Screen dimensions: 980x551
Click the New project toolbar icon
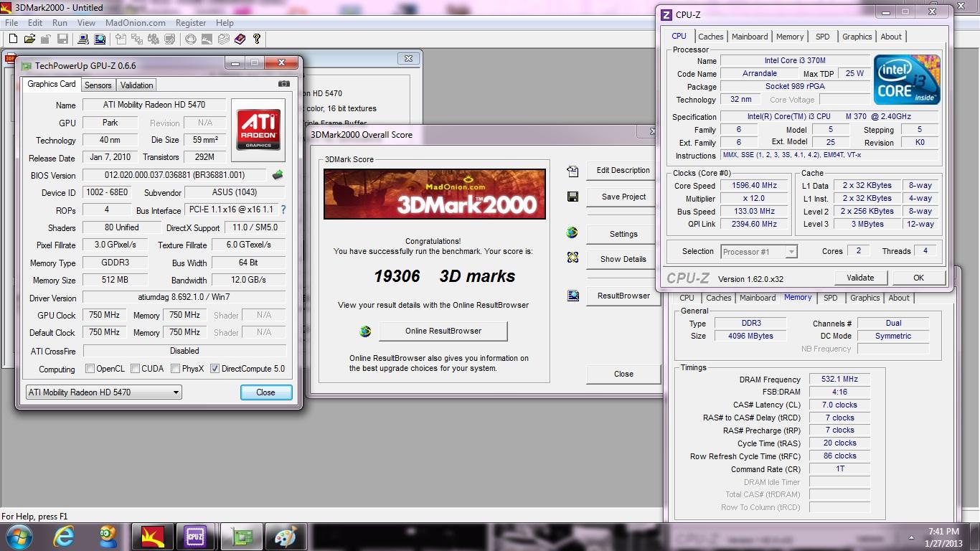click(13, 39)
